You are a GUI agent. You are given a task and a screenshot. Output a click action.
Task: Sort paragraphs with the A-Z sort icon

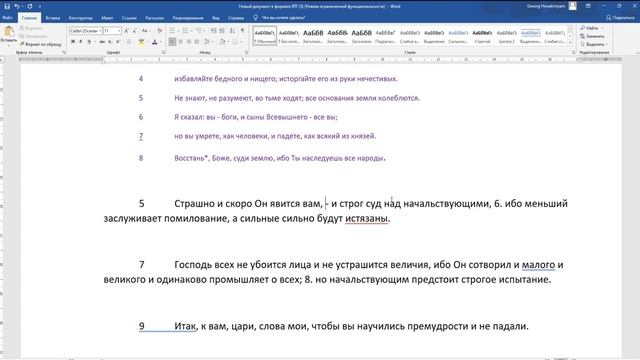tap(232, 31)
